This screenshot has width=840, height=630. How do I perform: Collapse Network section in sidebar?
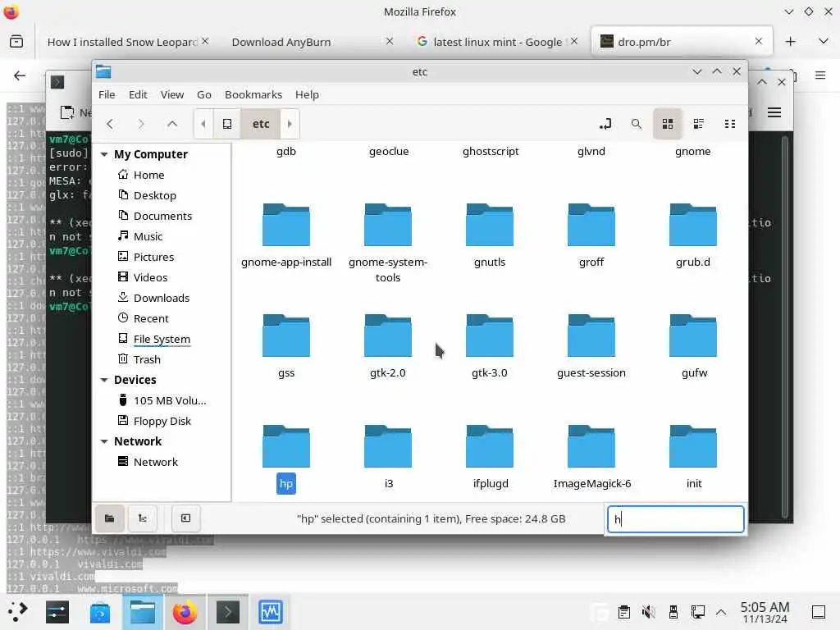[x=104, y=441]
